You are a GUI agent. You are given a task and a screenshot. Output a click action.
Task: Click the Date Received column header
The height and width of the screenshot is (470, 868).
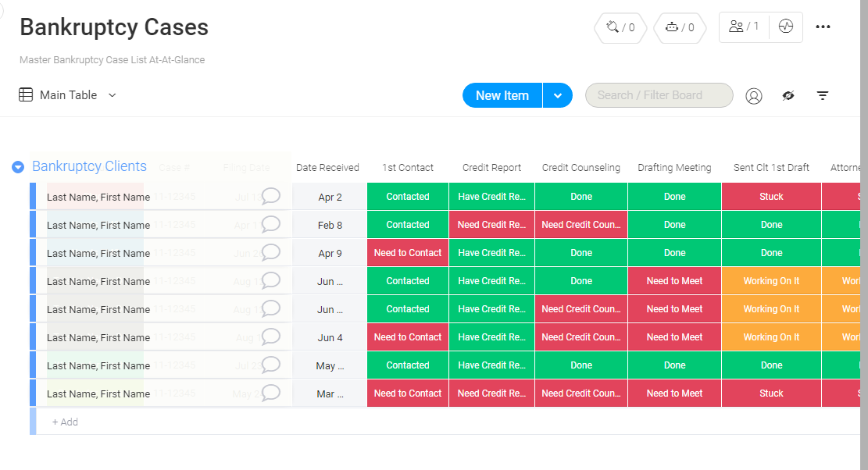[327, 168]
